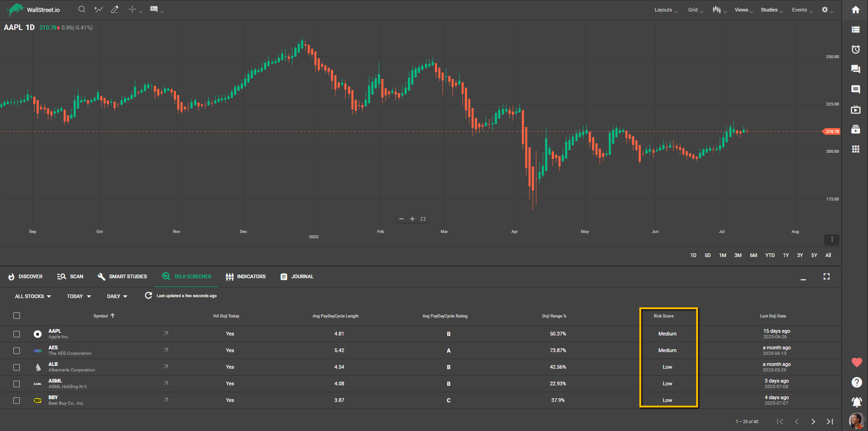Go to next page of results
The image size is (868, 431).
tap(813, 421)
